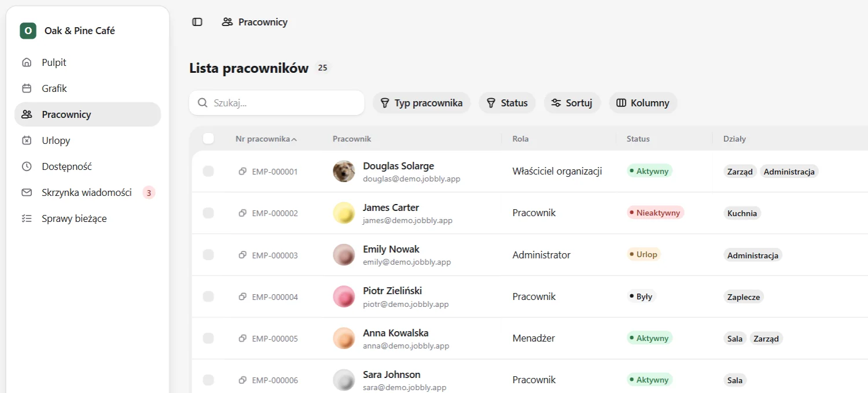Open Pulpit home icon in sidebar
The height and width of the screenshot is (393, 868).
(x=27, y=62)
